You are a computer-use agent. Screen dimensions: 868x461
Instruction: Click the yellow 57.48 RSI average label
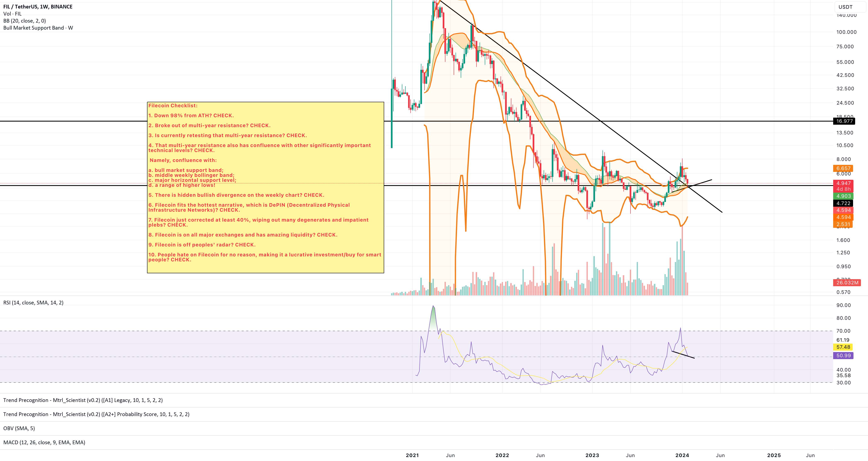843,347
